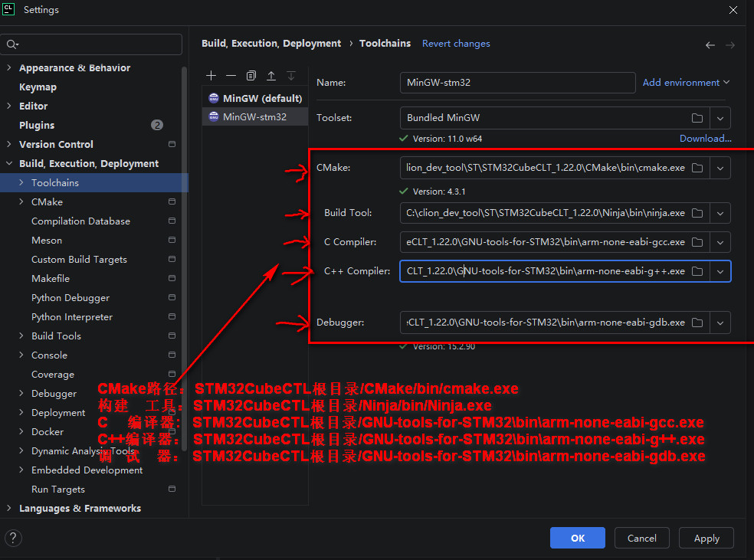Move toolchain down with arrow icon
The height and width of the screenshot is (560, 754).
tap(291, 76)
